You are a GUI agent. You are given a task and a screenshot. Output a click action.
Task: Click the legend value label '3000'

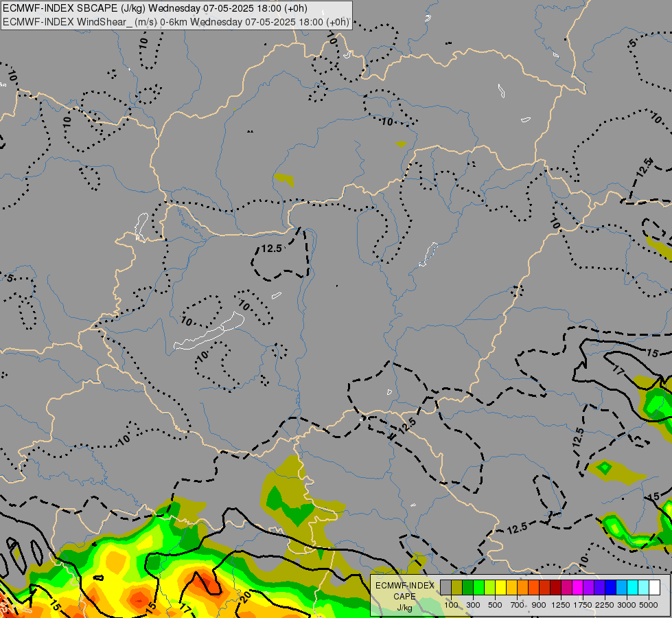(627, 605)
